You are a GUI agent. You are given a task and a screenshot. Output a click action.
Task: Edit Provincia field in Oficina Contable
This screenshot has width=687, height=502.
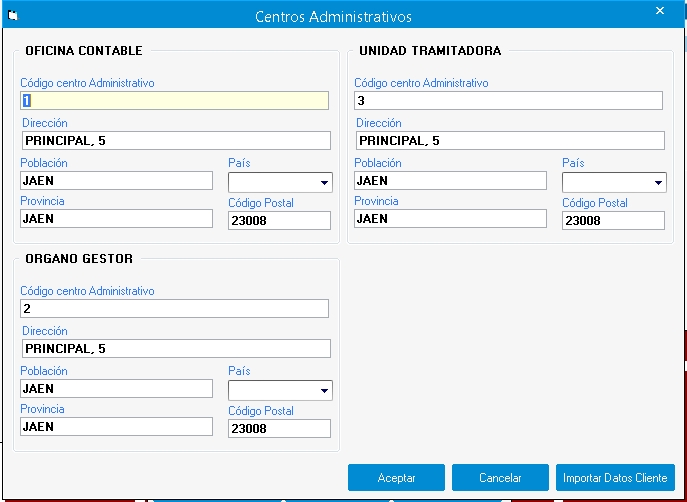(117, 219)
